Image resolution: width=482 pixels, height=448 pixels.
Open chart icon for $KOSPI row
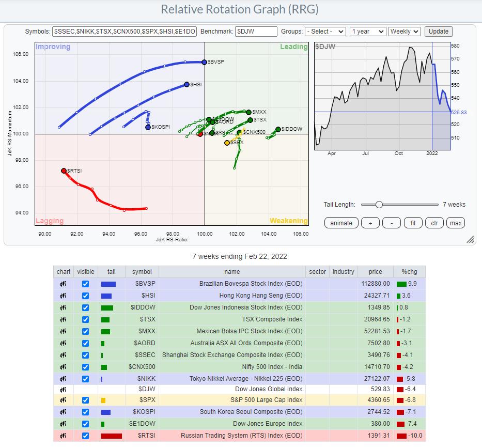64,412
